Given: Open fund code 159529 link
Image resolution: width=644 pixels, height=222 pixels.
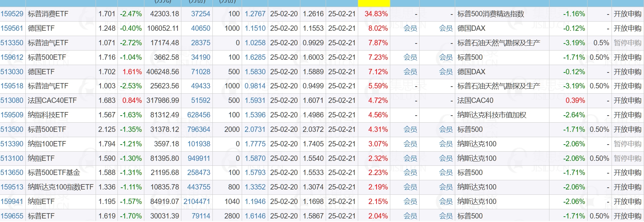Looking at the screenshot, I should (12, 14).
